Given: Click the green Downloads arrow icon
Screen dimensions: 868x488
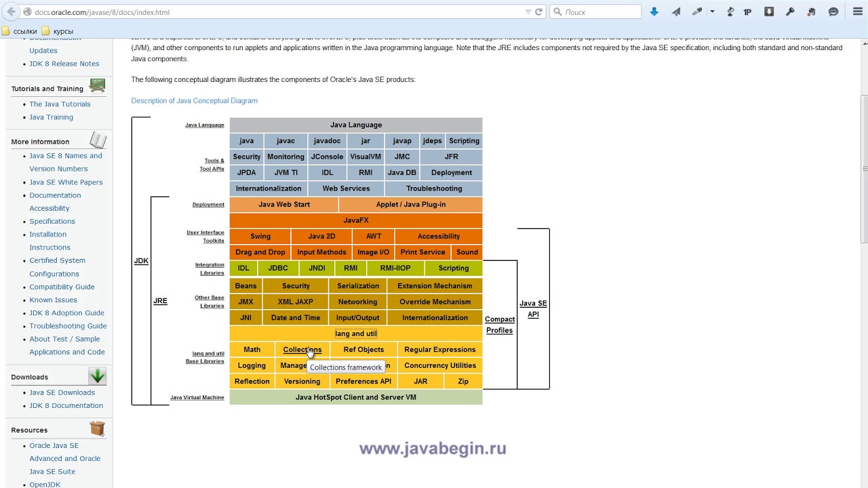Looking at the screenshot, I should 98,375.
